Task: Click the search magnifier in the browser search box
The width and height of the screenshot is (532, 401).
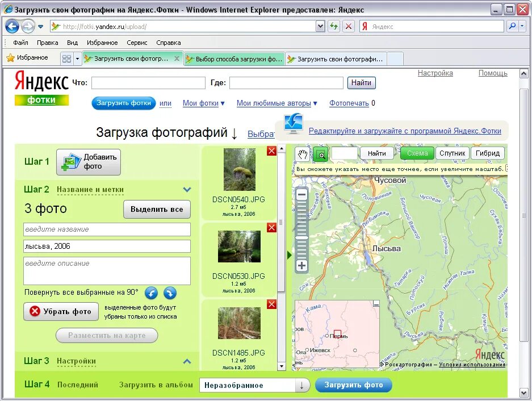Action: coord(512,26)
